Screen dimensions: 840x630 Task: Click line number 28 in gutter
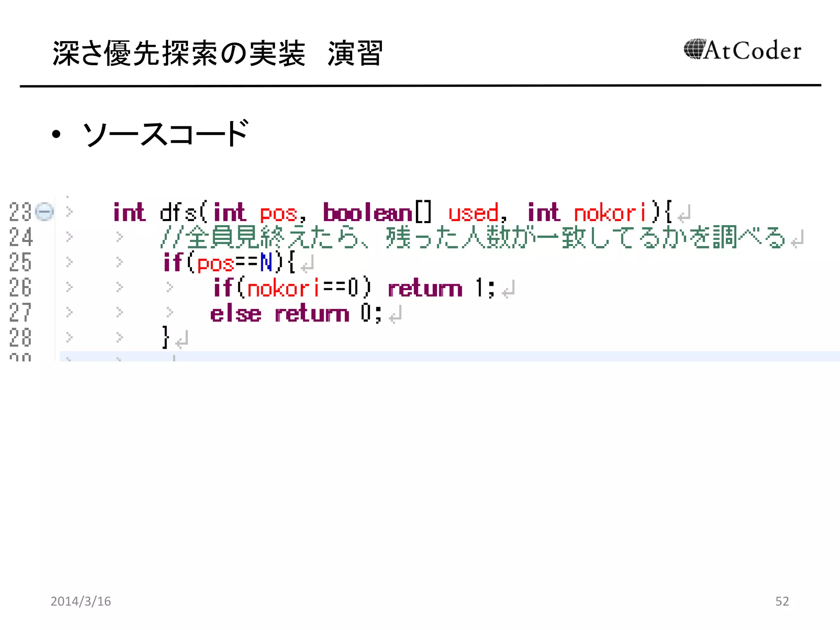20,338
